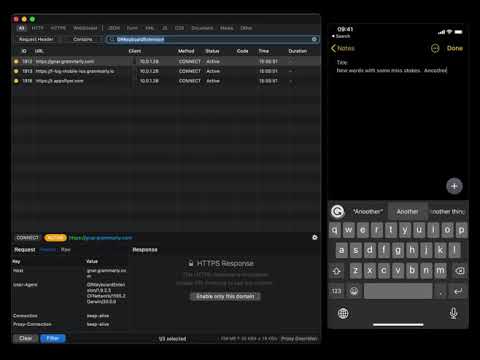Select the HTTP filter tab
This screenshot has height=360, width=480.
pos(37,28)
